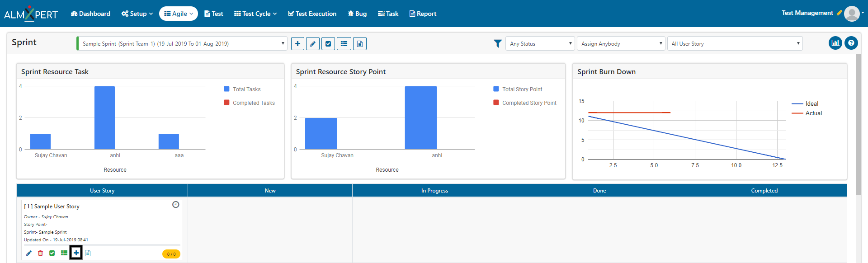
Task: Click the ALMXPERT logo
Action: tap(31, 14)
